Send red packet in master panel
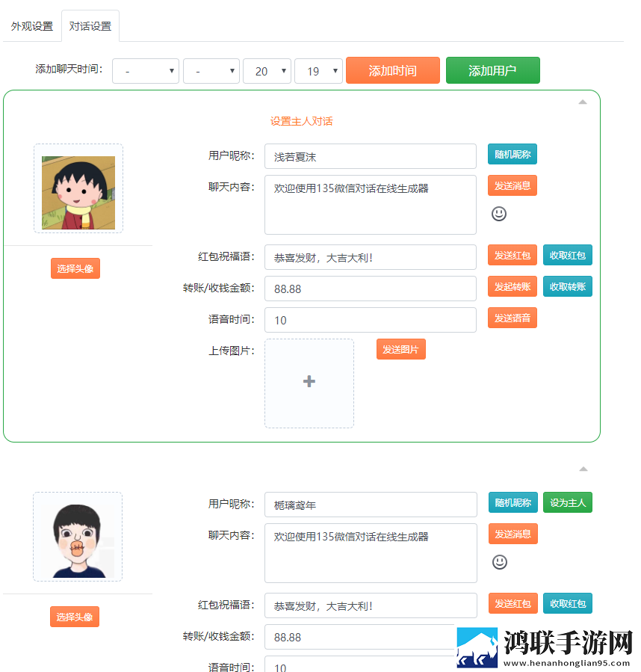Image resolution: width=641 pixels, height=672 pixels. coord(513,255)
